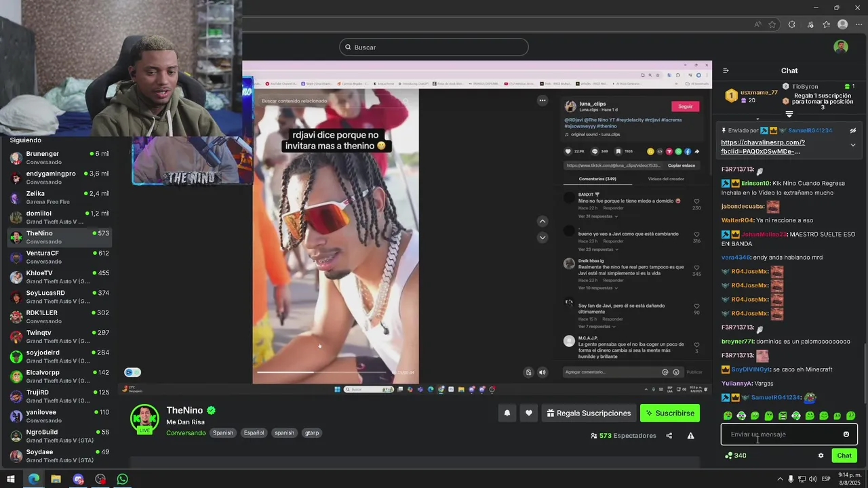Click the TikTok Seguir button
Viewport: 868px width, 488px height.
(x=685, y=106)
